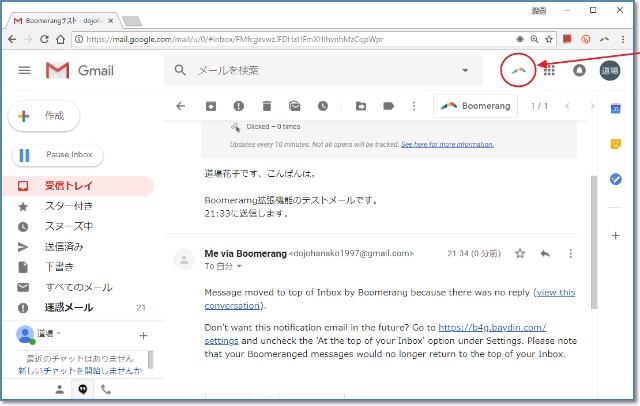Expand recipient details next to 'To 自分'
Screen dimensions: 640x406
click(238, 268)
